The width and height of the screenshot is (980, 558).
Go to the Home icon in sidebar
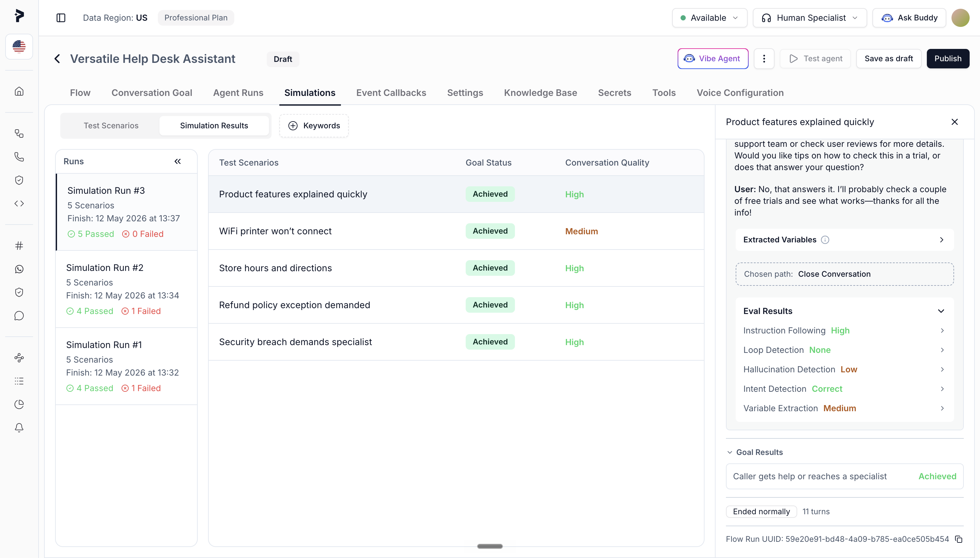coord(19,91)
